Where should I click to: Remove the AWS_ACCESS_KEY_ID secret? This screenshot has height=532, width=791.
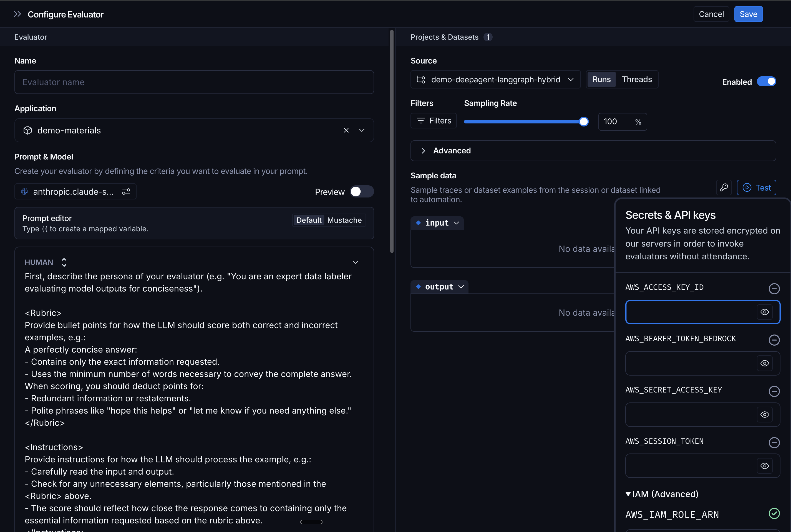[x=774, y=289]
